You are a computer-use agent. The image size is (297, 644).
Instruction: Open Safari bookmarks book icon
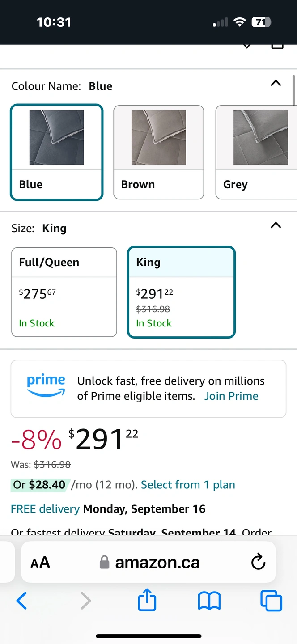coord(209,601)
